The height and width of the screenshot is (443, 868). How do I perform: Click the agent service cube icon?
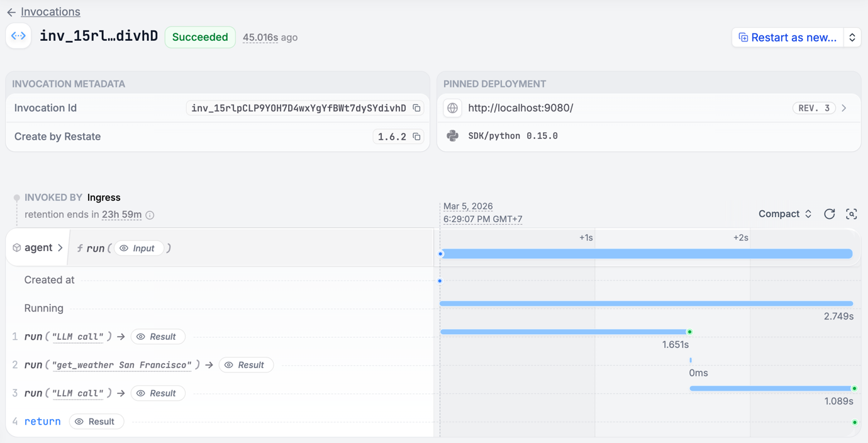(x=17, y=248)
